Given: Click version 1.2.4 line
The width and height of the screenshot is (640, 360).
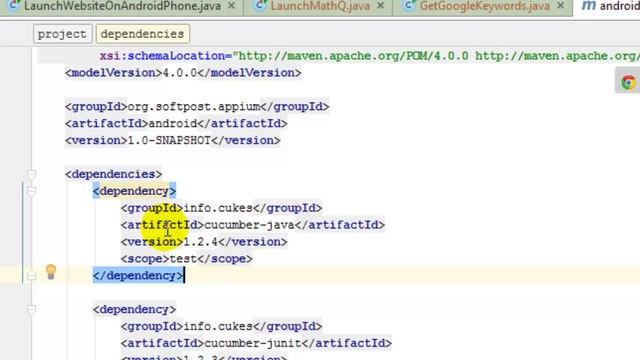Looking at the screenshot, I should 204,242.
